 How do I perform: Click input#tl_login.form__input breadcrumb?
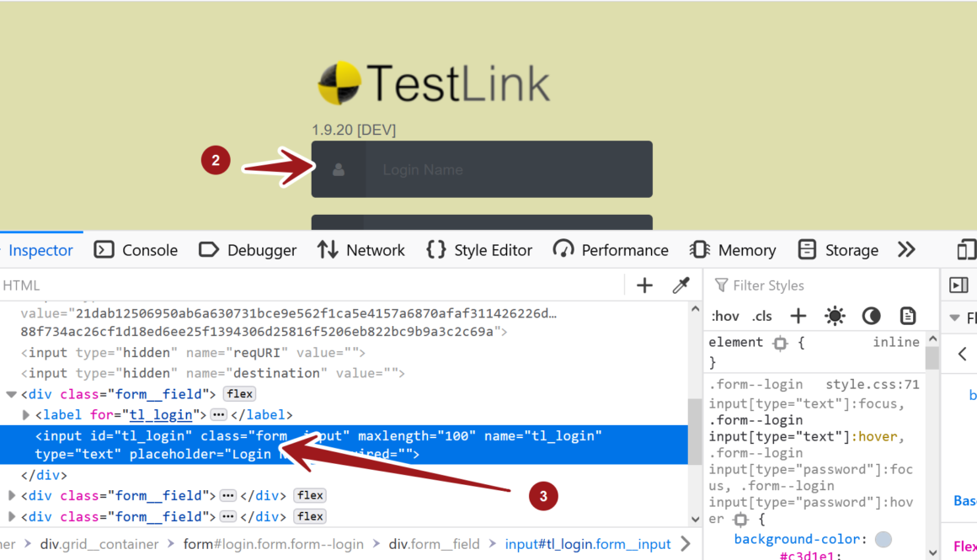pyautogui.click(x=588, y=545)
